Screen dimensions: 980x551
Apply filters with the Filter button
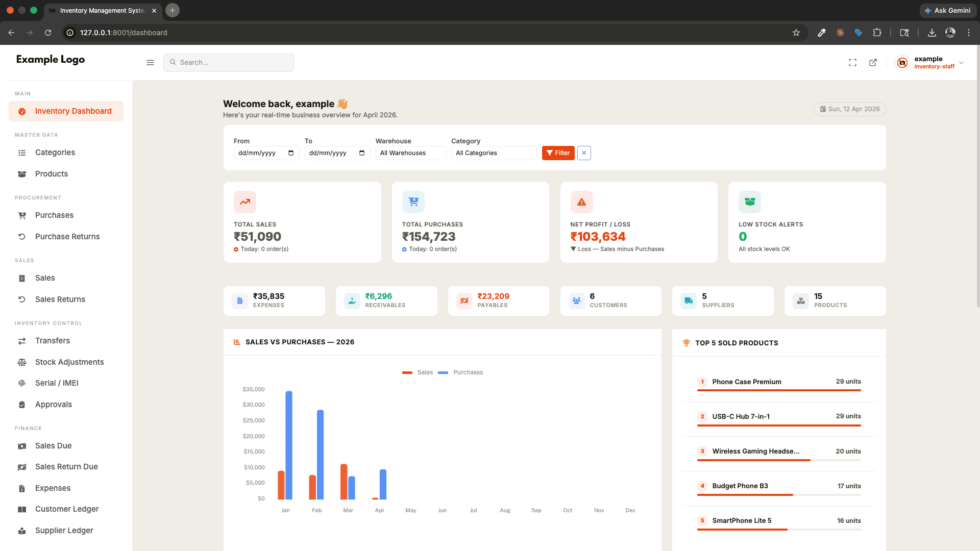click(558, 153)
